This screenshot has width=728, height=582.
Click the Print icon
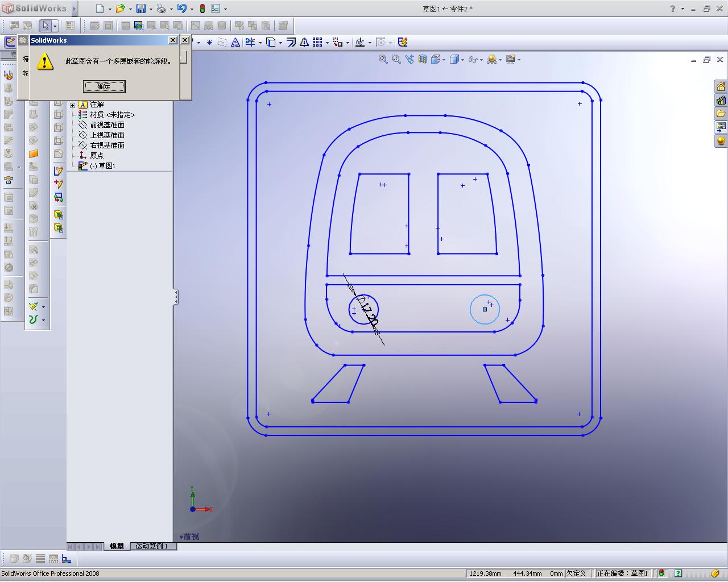(x=161, y=9)
